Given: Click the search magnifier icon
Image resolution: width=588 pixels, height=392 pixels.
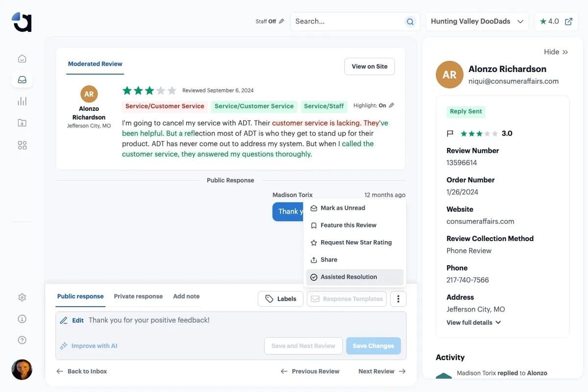Looking at the screenshot, I should point(410,22).
